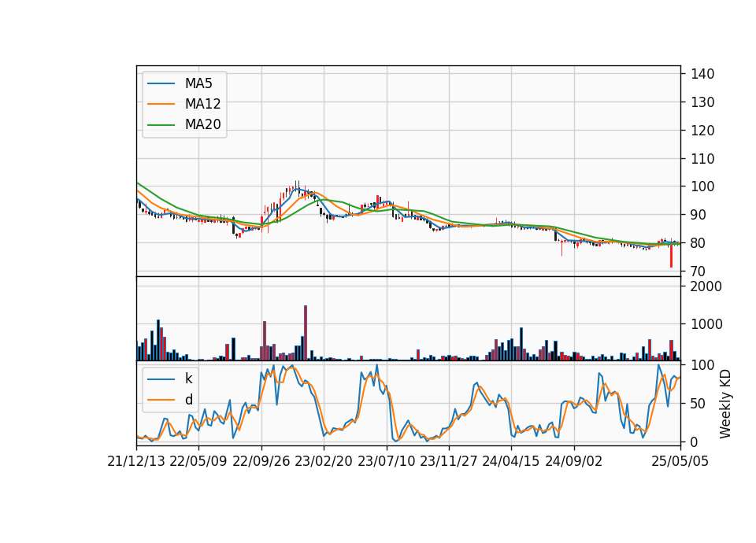
Task: Click the MA20 legend label
Action: coord(202,124)
